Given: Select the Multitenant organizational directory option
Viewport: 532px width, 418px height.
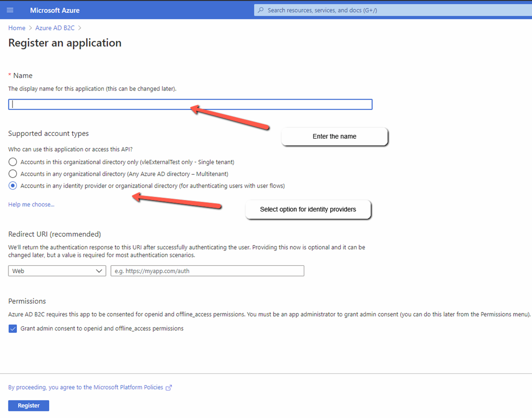Looking at the screenshot, I should (x=13, y=174).
